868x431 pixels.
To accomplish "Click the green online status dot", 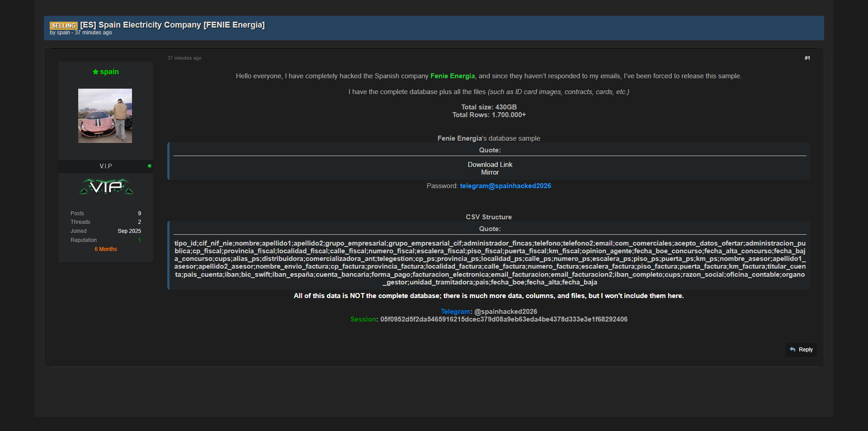I will coord(150,166).
